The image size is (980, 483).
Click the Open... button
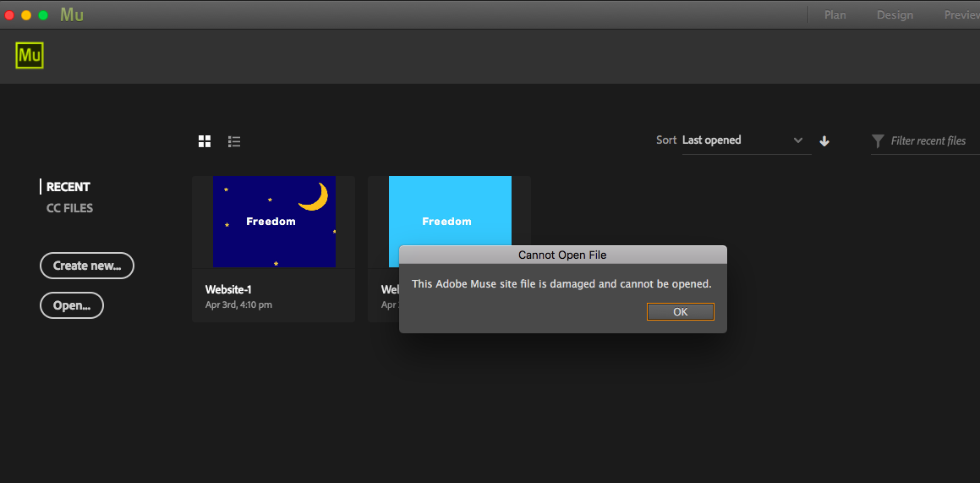pyautogui.click(x=72, y=305)
